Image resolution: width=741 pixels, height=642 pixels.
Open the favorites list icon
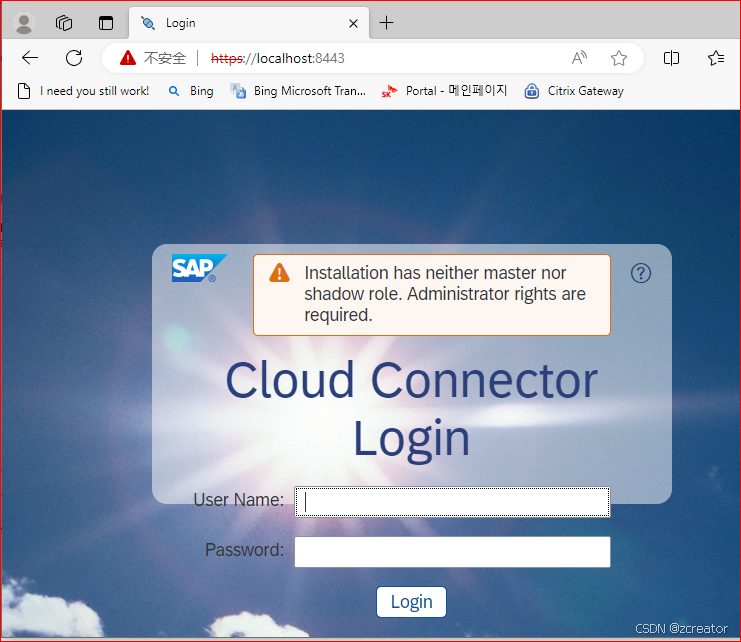click(716, 58)
